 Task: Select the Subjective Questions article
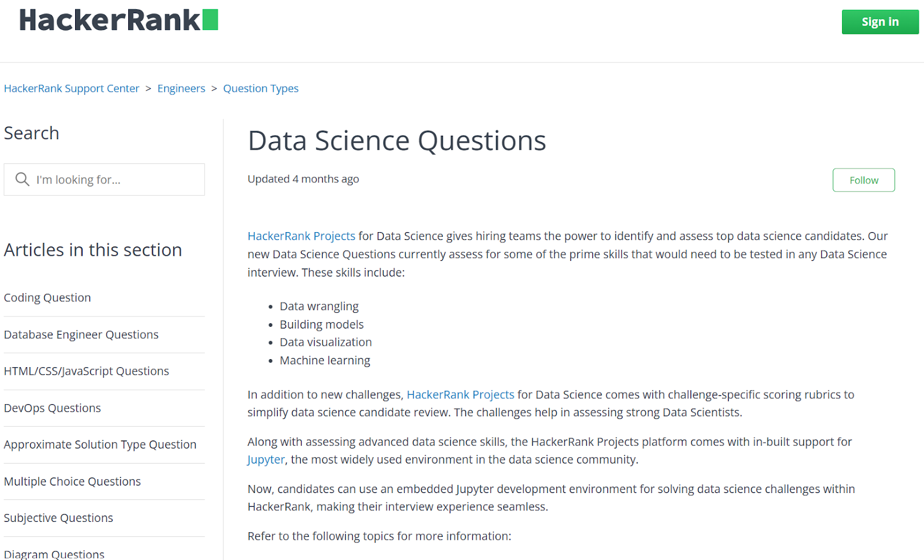58,518
